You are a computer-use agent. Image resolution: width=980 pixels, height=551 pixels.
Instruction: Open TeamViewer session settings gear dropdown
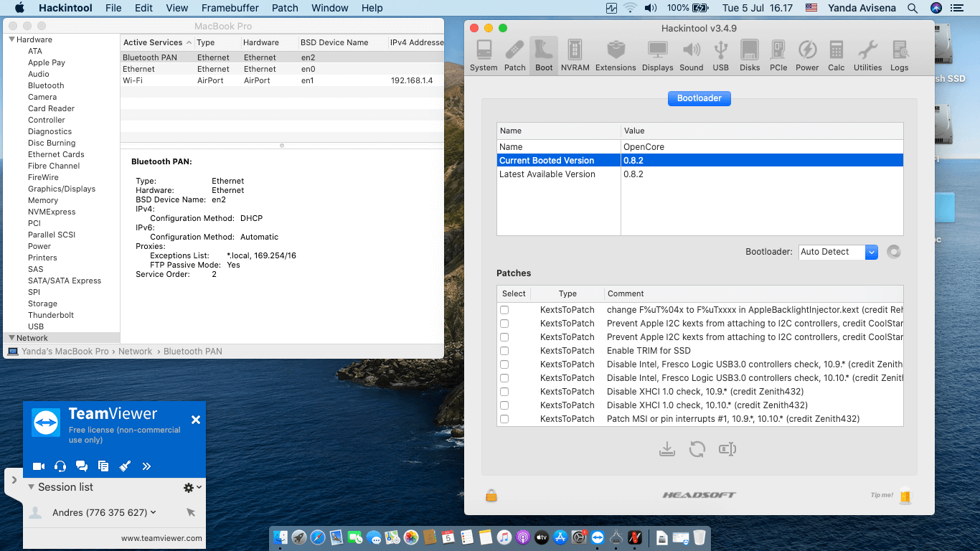point(192,487)
